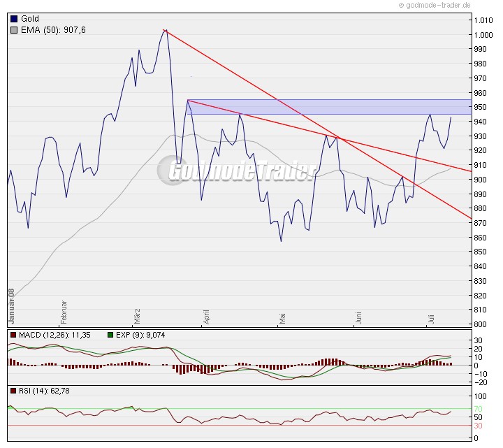Viewport: 503px width, 448px height.
Task: Click the 860 price axis value
Action: tap(480, 238)
